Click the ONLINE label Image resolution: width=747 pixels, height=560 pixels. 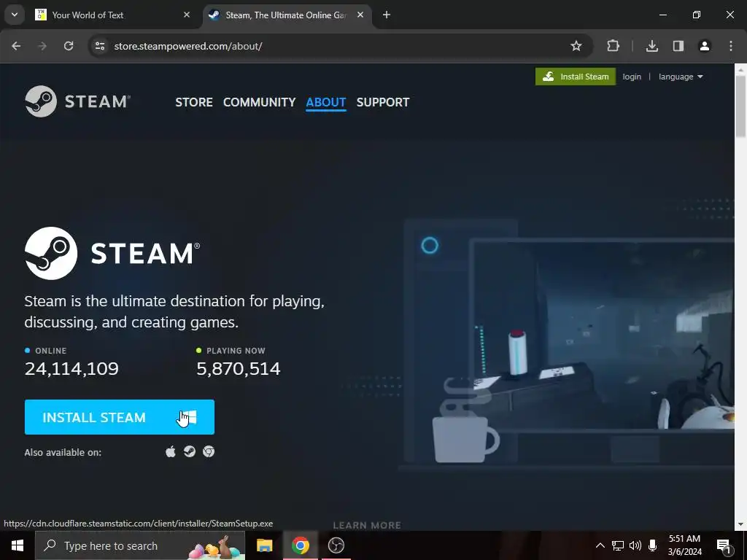(x=51, y=351)
